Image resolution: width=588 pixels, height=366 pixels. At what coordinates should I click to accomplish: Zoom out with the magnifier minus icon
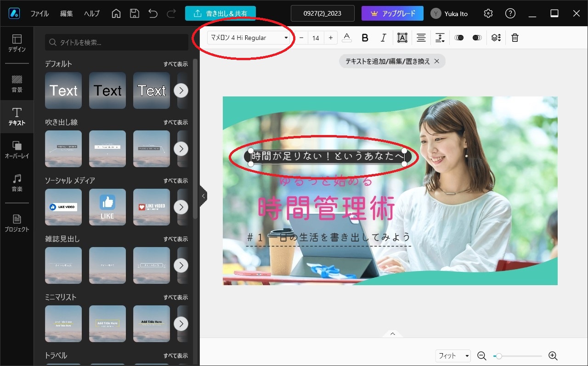[481, 355]
